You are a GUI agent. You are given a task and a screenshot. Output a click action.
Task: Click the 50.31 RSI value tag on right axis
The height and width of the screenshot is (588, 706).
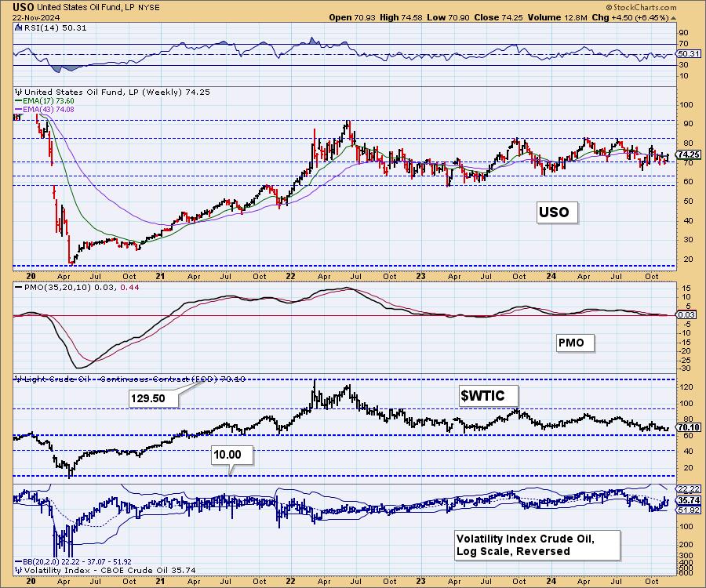pos(689,53)
